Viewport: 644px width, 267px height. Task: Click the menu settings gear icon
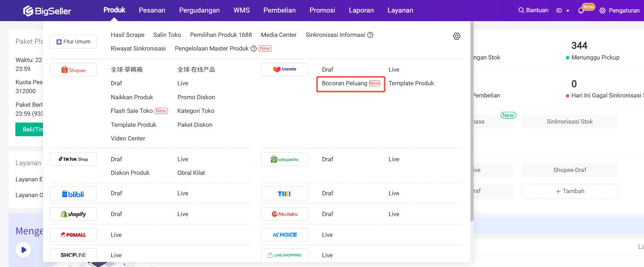[456, 36]
